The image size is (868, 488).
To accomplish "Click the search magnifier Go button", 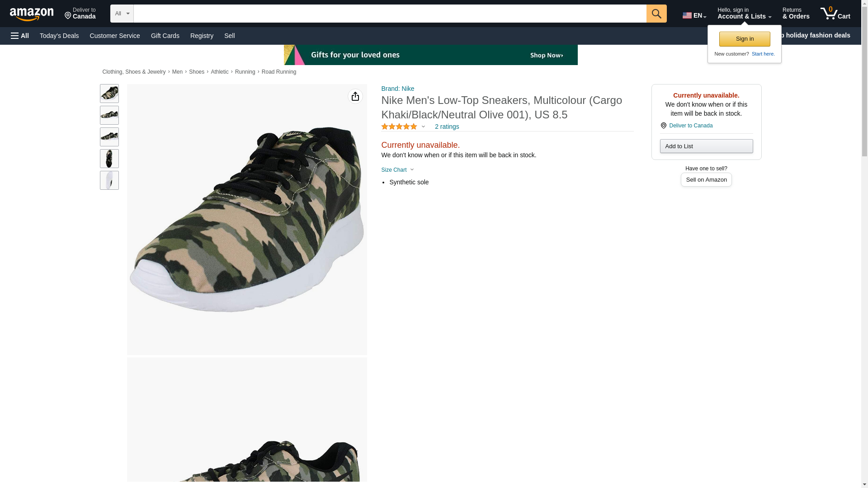I will click(x=656, y=14).
